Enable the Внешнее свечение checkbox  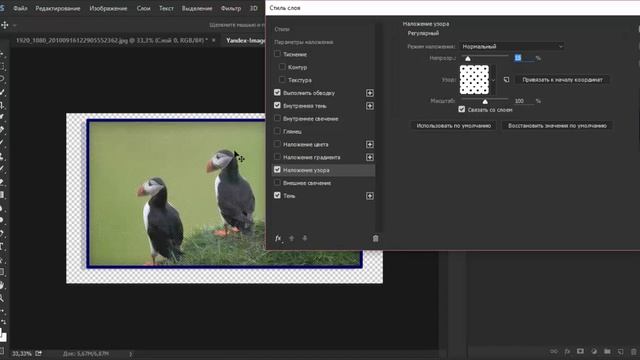click(x=278, y=182)
